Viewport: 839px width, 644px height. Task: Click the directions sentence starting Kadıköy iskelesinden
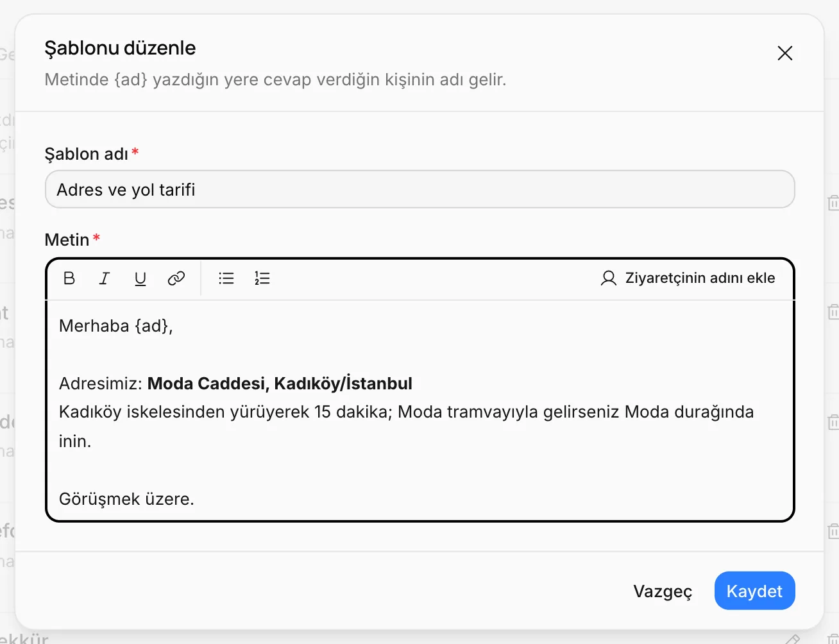point(407,427)
